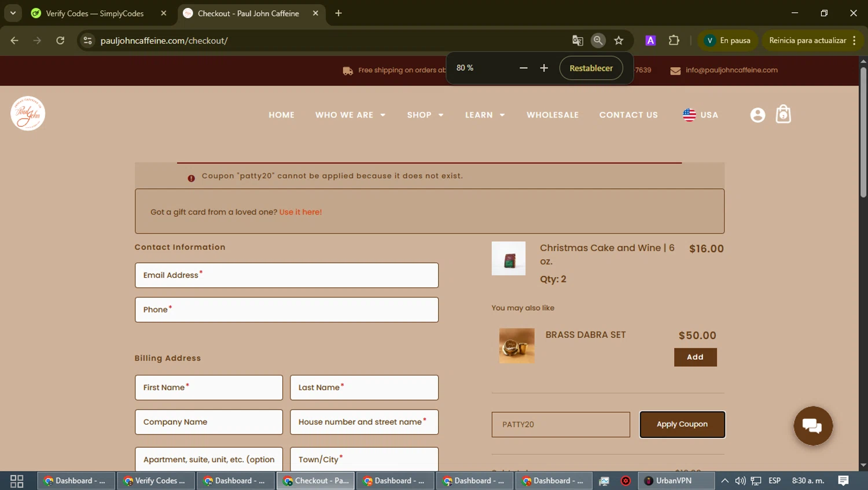
Task: Click the envelope email icon in top bar
Action: coord(675,71)
